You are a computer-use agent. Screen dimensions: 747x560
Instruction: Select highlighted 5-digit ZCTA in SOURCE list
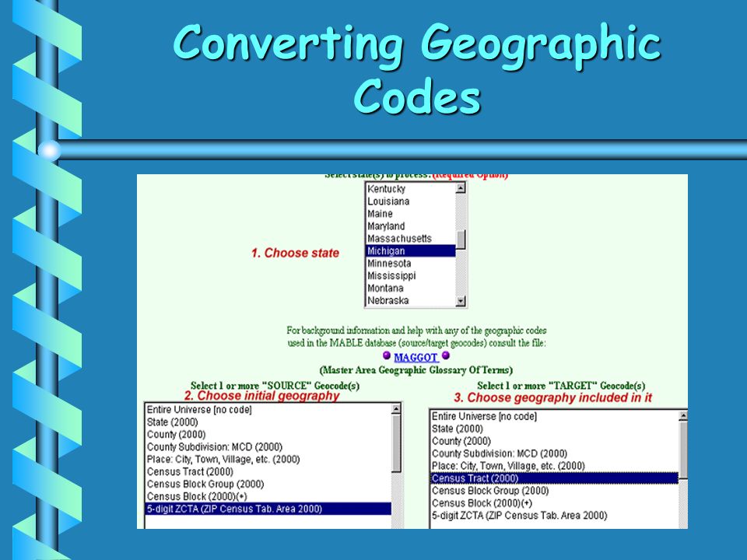coord(268,509)
